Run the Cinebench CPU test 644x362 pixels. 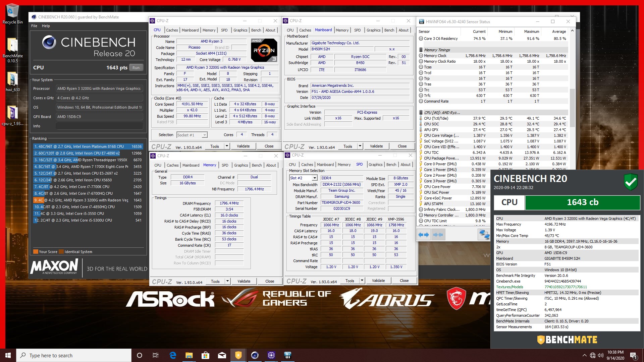click(136, 67)
